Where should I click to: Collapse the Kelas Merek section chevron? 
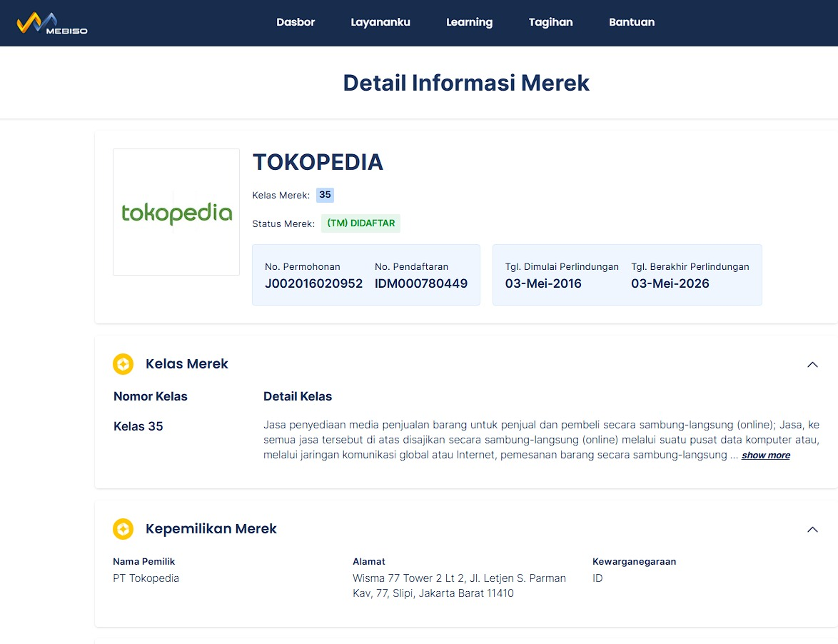click(x=812, y=365)
